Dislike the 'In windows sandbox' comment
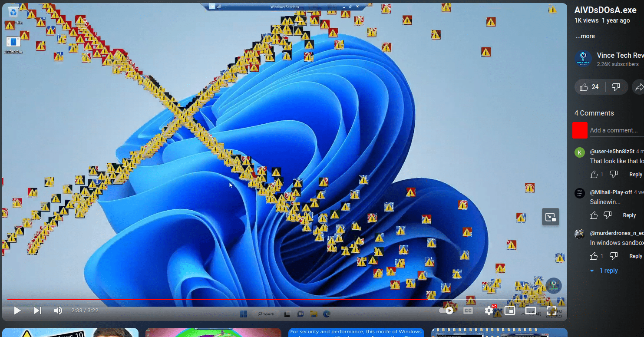The height and width of the screenshot is (337, 644). point(614,256)
